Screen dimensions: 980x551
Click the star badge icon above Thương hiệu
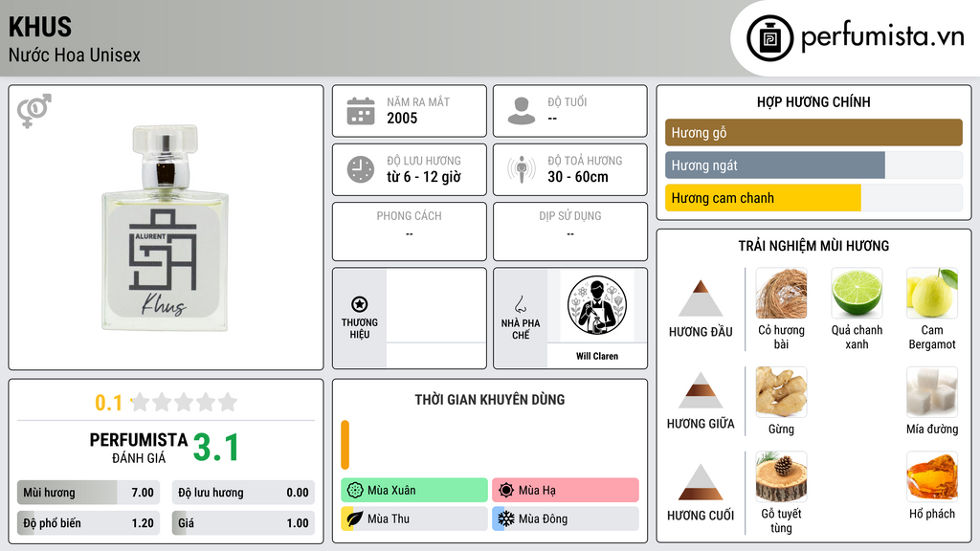tap(360, 304)
